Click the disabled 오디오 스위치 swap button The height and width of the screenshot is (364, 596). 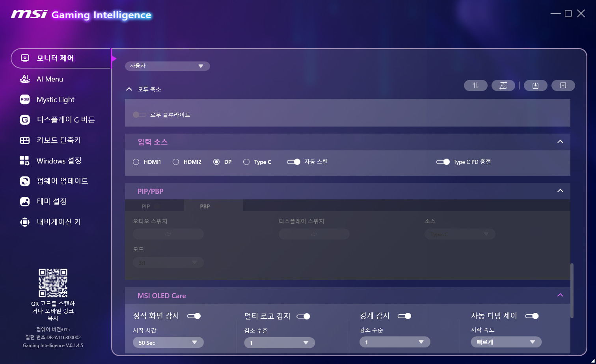tap(168, 234)
